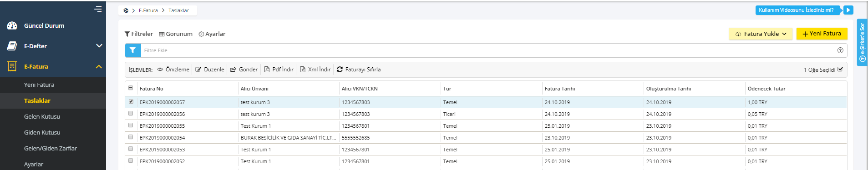Open the filter help question mark icon
The height and width of the screenshot is (170, 868).
(840, 50)
